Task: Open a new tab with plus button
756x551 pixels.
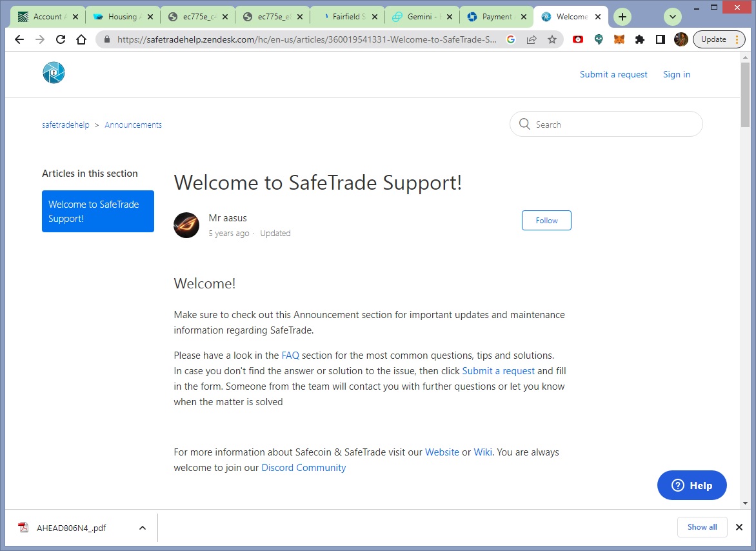Action: 622,17
